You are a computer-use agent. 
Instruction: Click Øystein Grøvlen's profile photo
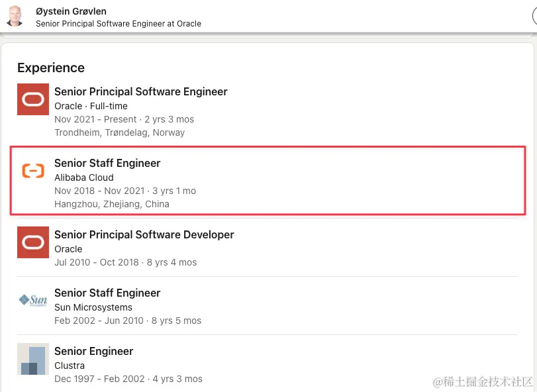click(15, 16)
